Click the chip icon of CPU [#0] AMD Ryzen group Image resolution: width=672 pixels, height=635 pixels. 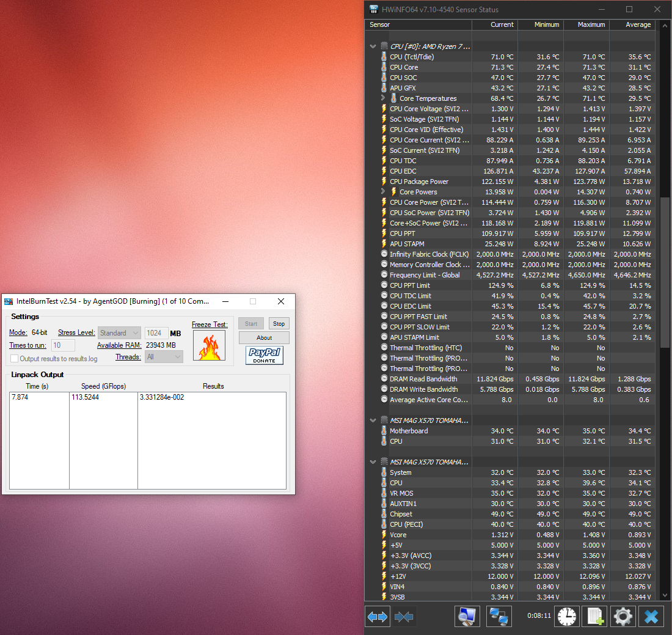tap(384, 46)
